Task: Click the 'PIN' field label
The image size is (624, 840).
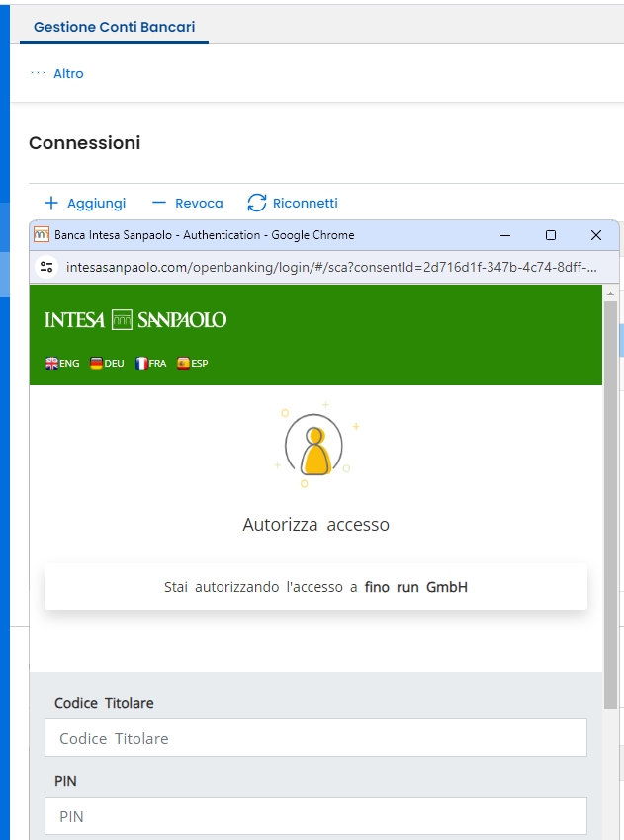Action: point(65,781)
